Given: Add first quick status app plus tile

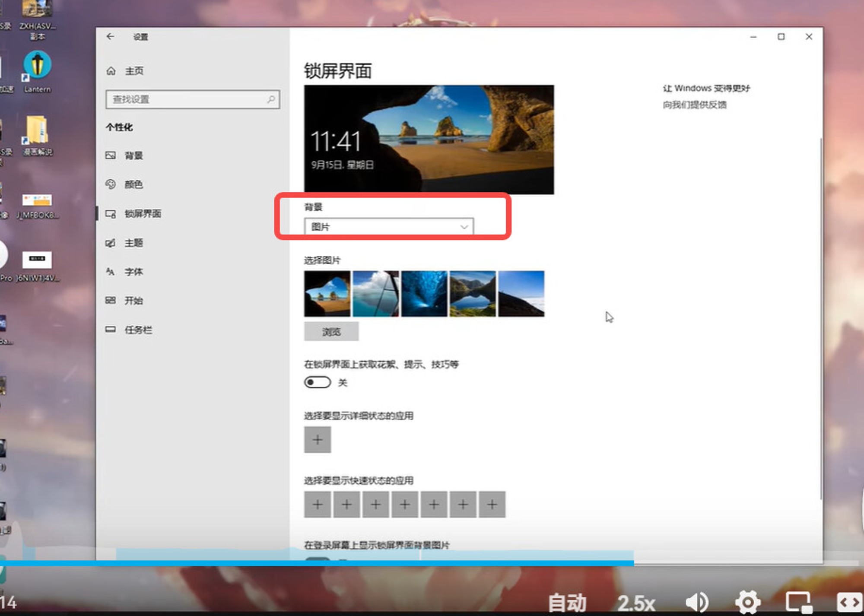Looking at the screenshot, I should pos(318,504).
